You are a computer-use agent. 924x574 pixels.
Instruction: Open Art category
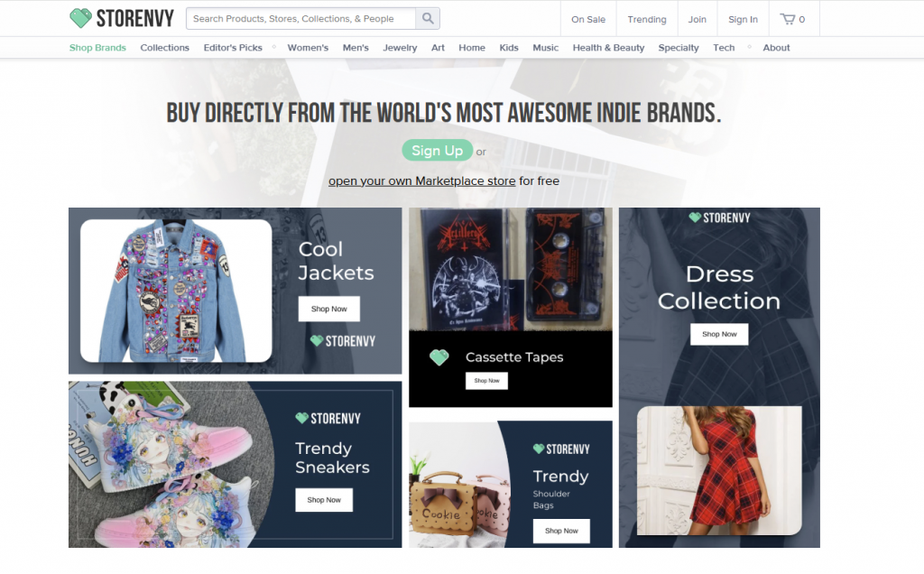pos(438,48)
